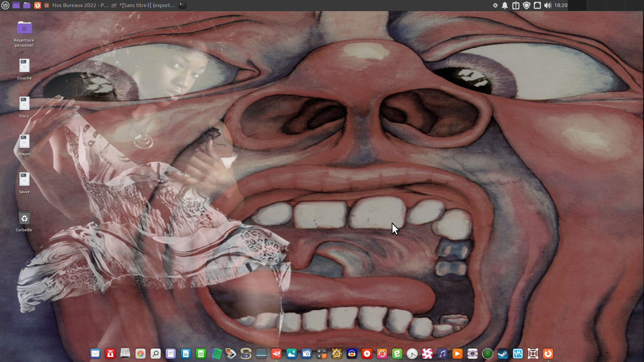
Task: Open the pink swirl media player in dock
Action: pyautogui.click(x=427, y=354)
